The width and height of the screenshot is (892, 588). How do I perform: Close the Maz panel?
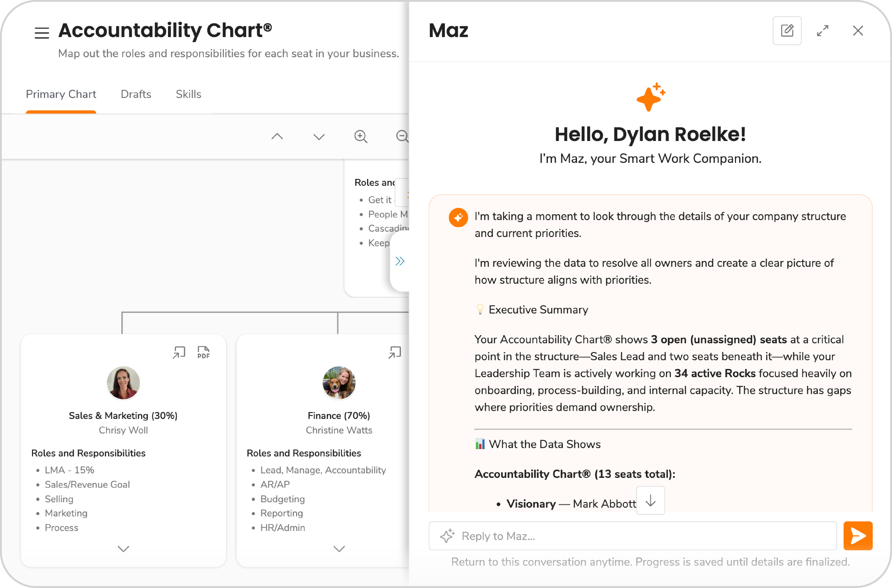pos(858,30)
